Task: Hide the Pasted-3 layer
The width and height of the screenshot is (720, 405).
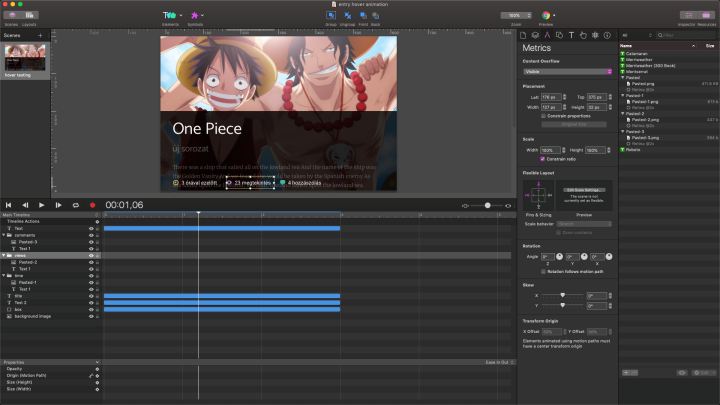Action: click(91, 242)
